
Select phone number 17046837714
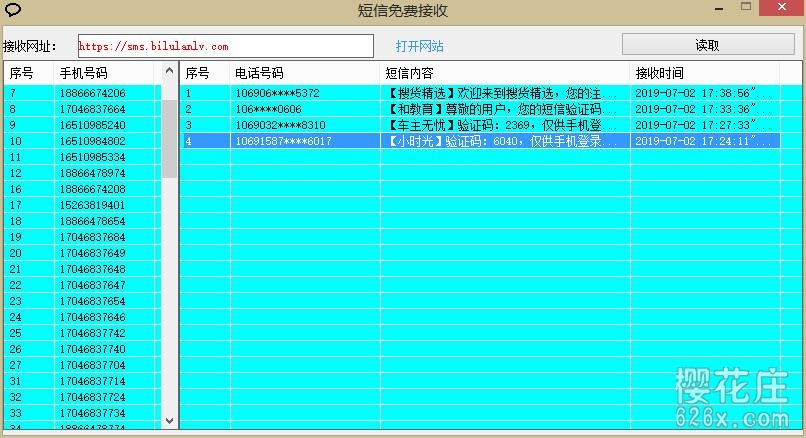click(x=93, y=381)
